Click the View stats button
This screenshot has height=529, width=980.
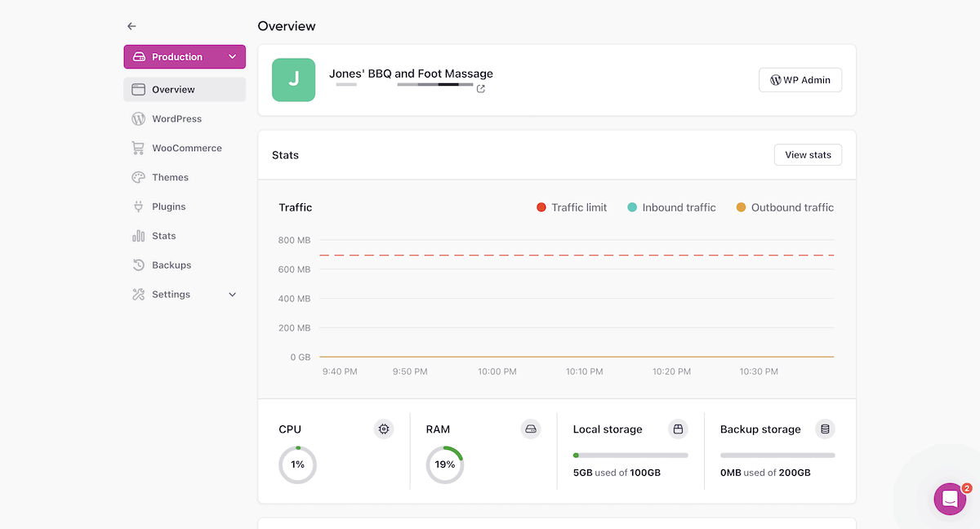(808, 155)
